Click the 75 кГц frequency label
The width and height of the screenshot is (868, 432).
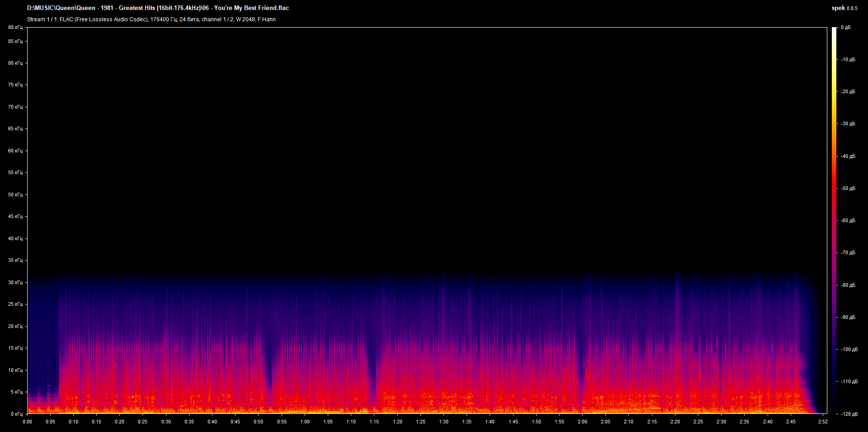pos(15,85)
